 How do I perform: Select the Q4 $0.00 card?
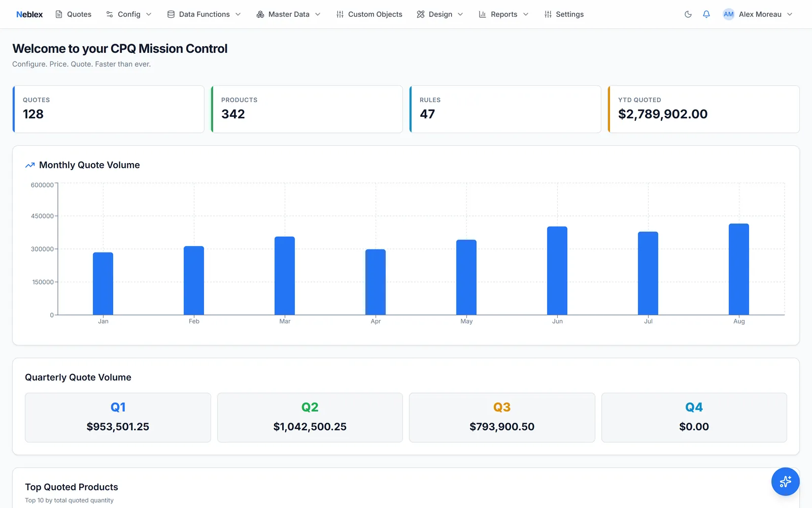694,418
